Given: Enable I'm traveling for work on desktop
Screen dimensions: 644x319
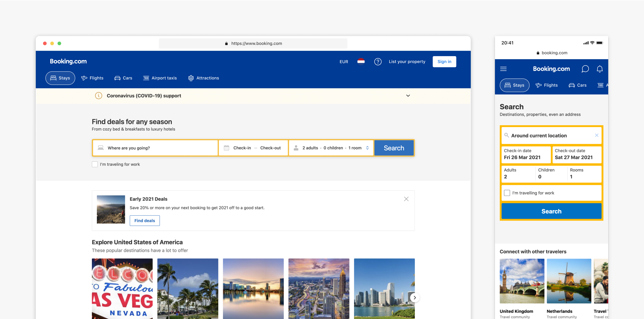Looking at the screenshot, I should point(95,164).
